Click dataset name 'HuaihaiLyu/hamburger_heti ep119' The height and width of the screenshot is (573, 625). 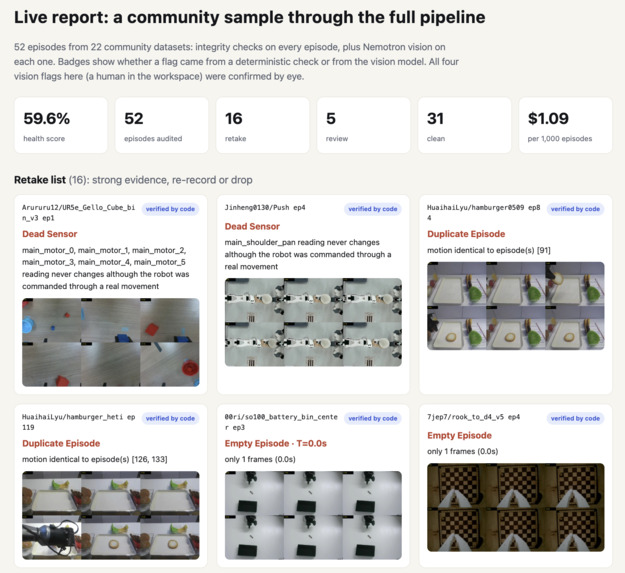[79, 422]
